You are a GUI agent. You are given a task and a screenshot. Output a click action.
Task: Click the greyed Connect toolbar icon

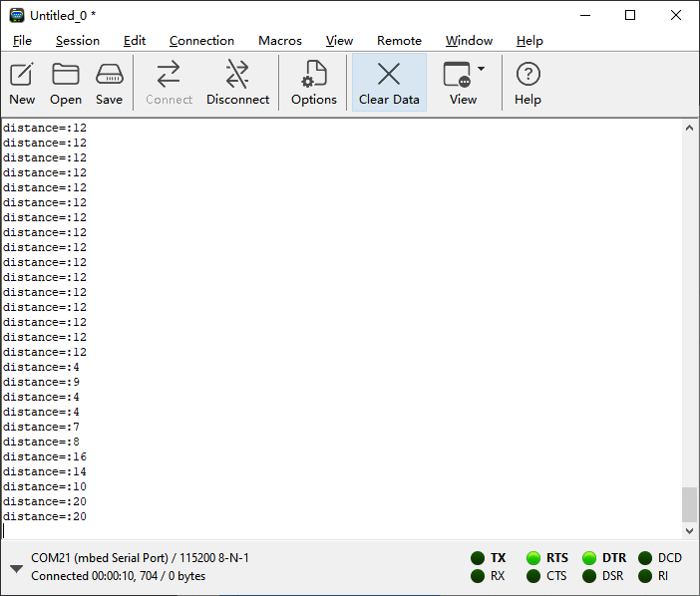click(x=169, y=83)
